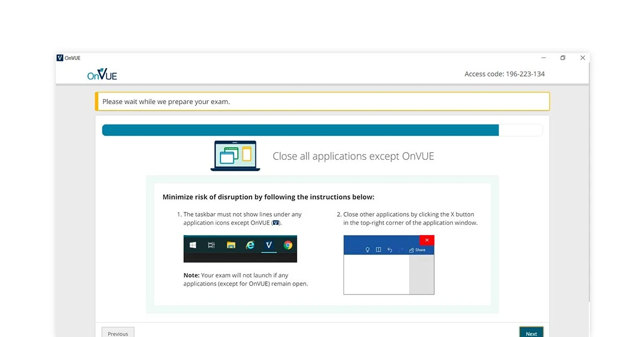Click the OnVUE logo in the top bar

[x=101, y=74]
